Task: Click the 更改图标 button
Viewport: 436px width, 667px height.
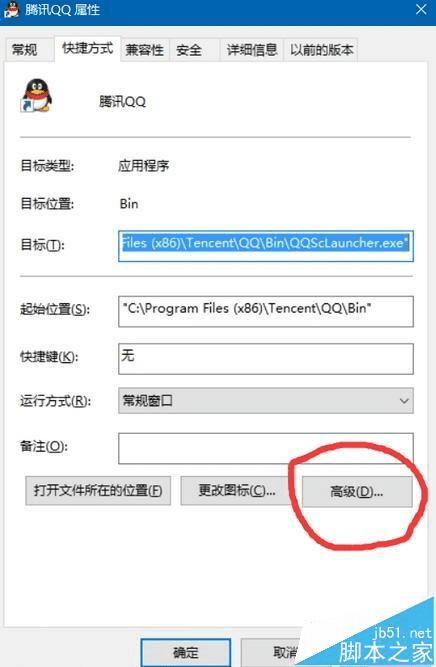Action: pos(237,491)
